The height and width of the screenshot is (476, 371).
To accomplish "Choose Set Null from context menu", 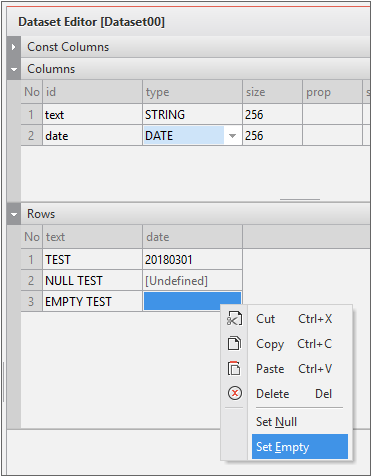I will (x=300, y=422).
